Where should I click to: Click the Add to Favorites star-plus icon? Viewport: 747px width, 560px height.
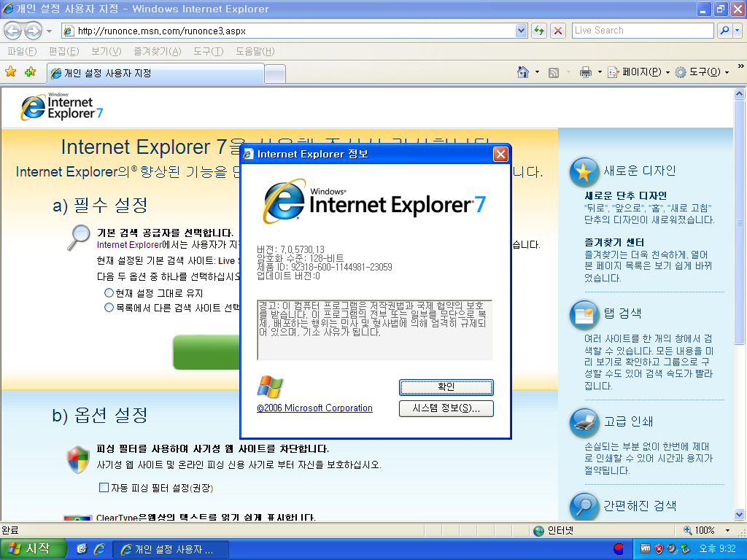click(31, 72)
